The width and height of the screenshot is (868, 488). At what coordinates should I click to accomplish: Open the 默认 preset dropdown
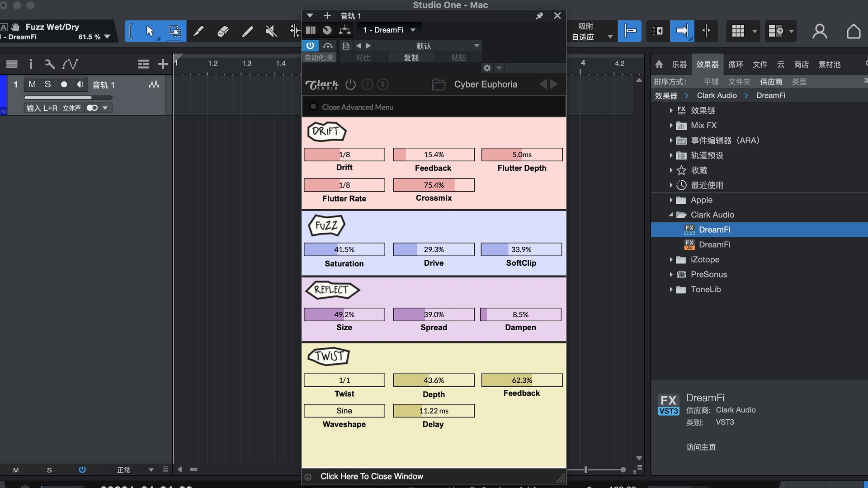point(428,46)
